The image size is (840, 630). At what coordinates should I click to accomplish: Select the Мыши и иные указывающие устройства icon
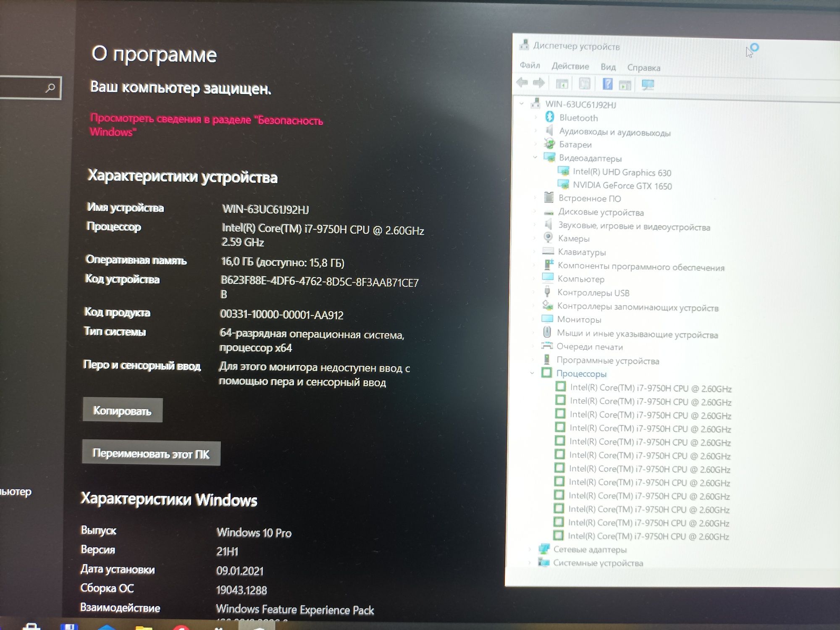point(547,332)
